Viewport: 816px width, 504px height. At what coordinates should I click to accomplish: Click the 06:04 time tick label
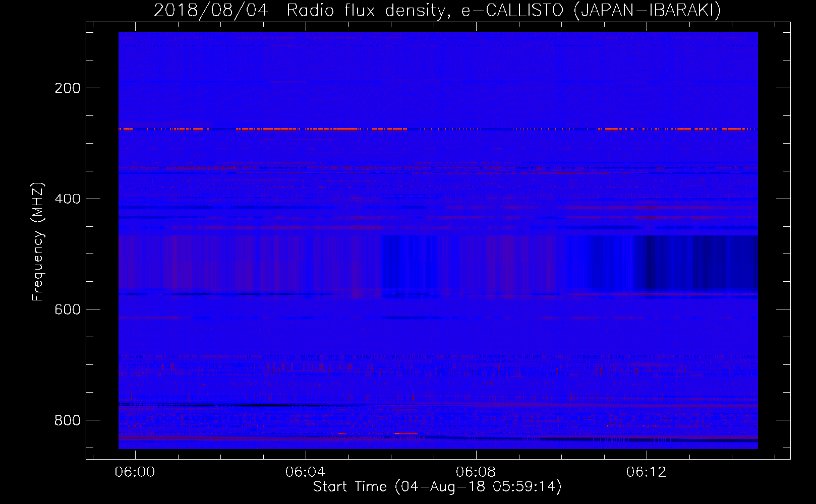click(305, 472)
